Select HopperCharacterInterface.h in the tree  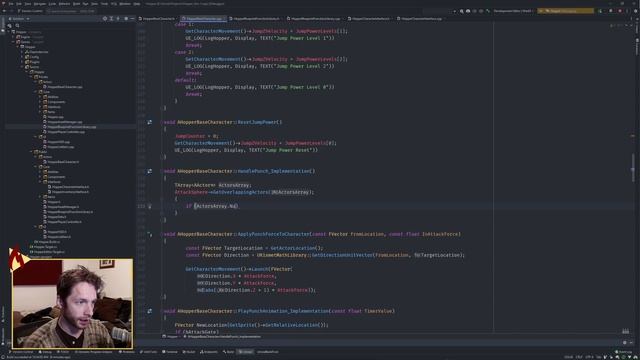click(x=70, y=187)
